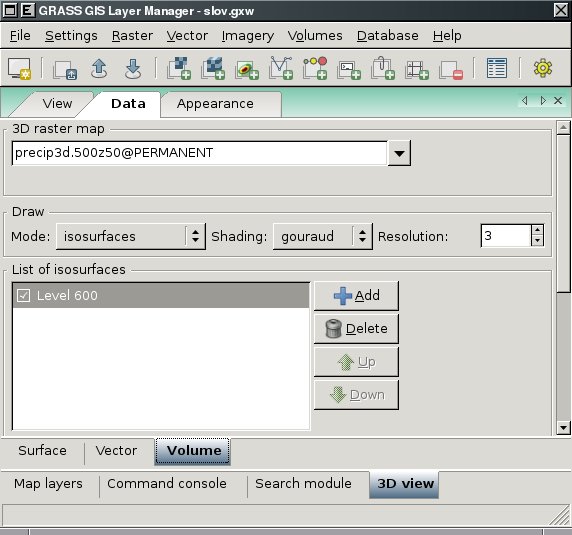Click the load workspace up-arrow icon

[99, 69]
